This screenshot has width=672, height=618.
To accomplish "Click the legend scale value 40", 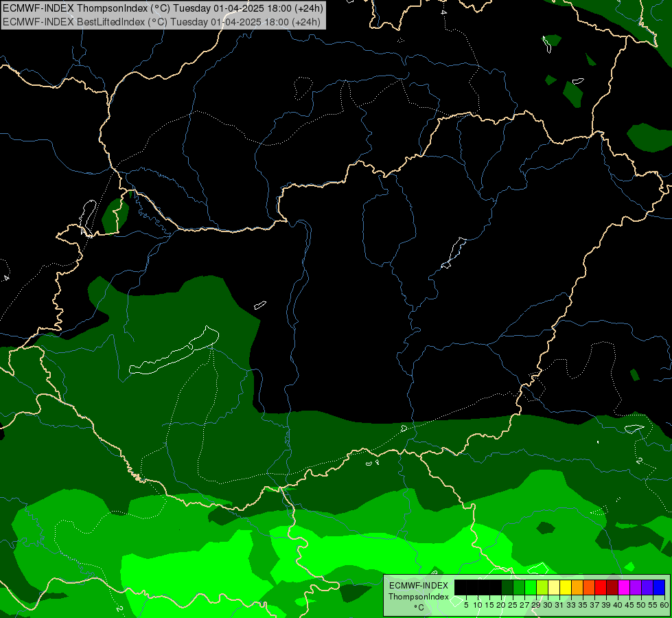I will [618, 605].
